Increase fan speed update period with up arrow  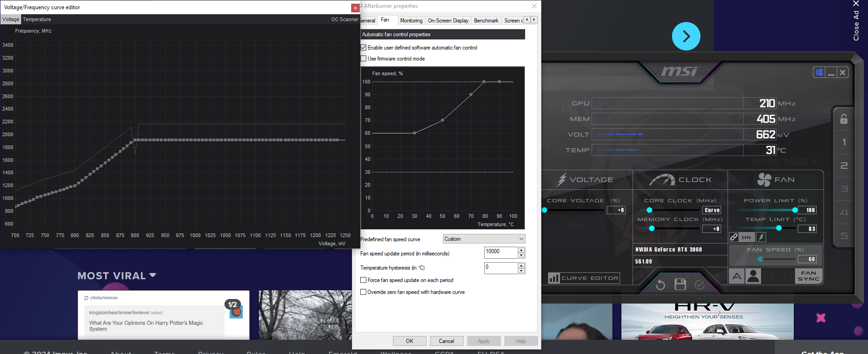click(521, 250)
